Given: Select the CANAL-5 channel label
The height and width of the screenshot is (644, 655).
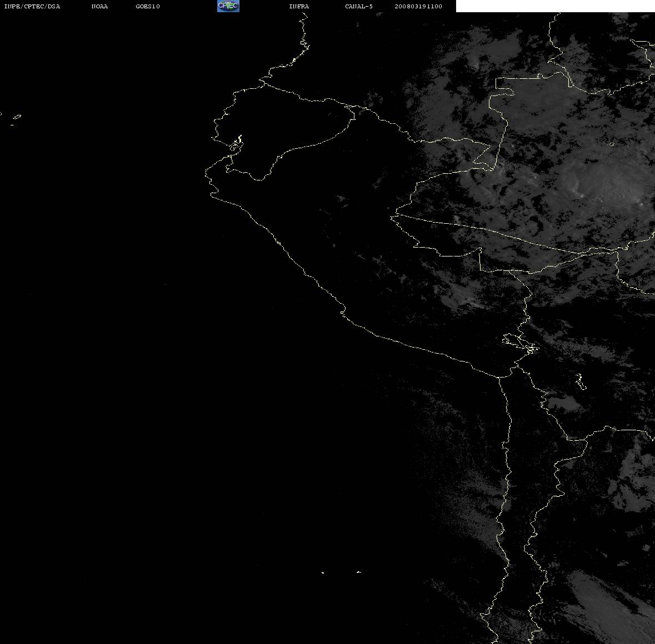Looking at the screenshot, I should point(358,6).
